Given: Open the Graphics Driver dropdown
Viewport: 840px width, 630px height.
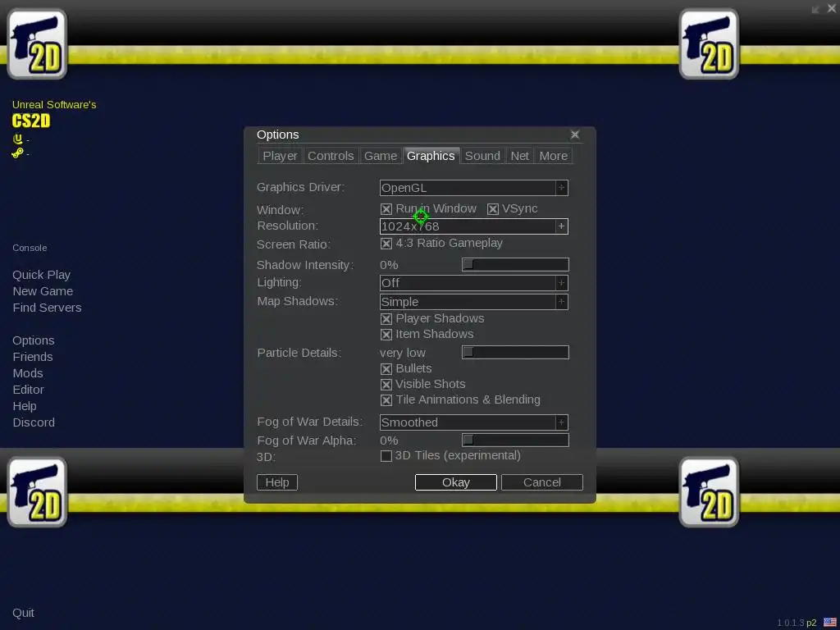Looking at the screenshot, I should coord(474,188).
